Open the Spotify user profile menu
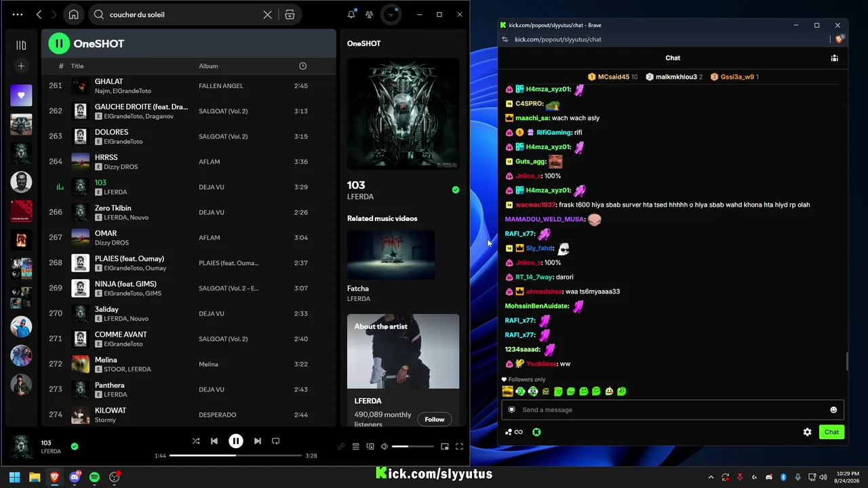 pos(391,14)
